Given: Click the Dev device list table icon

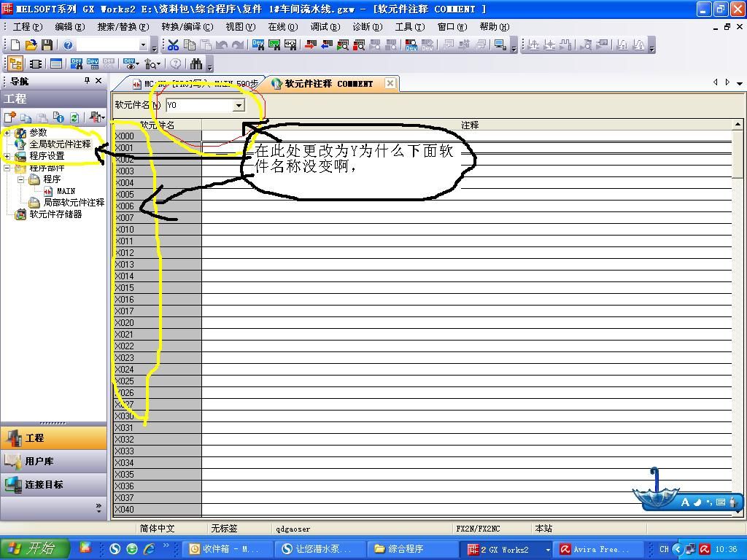Looking at the screenshot, I should pyautogui.click(x=93, y=63).
